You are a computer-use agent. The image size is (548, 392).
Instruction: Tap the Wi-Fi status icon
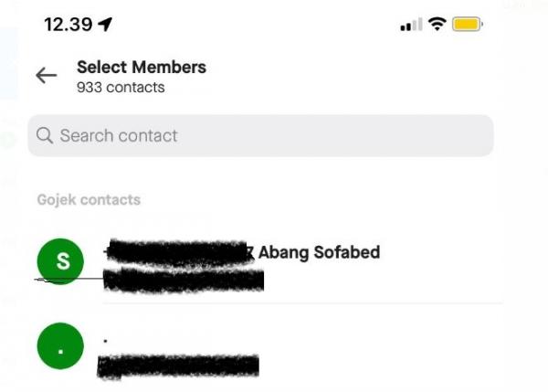click(x=437, y=25)
